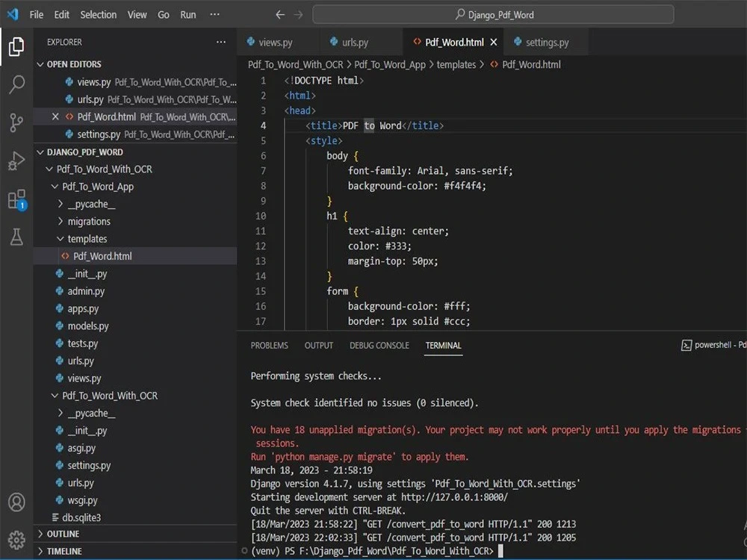
Task: Click the navigate back arrow
Action: [279, 13]
